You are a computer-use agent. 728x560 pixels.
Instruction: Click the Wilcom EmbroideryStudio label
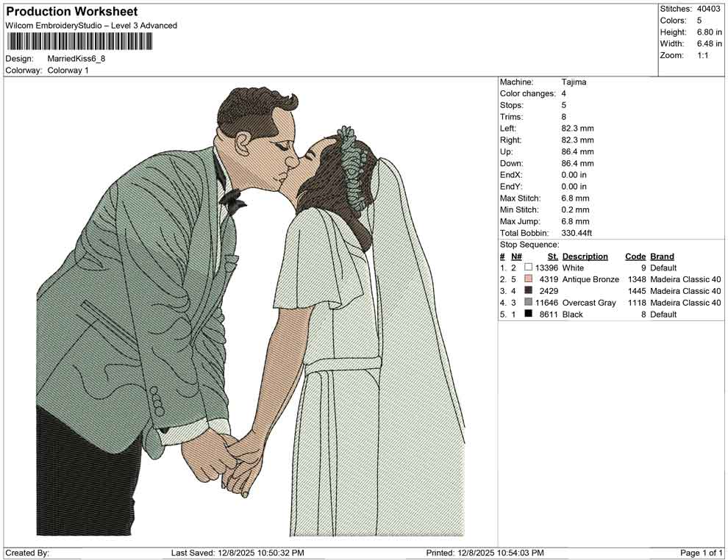pyautogui.click(x=90, y=25)
